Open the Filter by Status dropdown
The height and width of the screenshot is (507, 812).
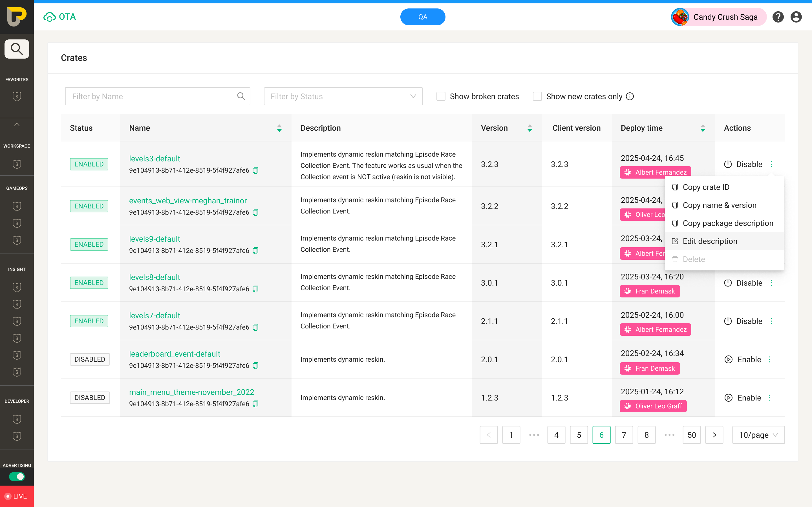tap(343, 97)
